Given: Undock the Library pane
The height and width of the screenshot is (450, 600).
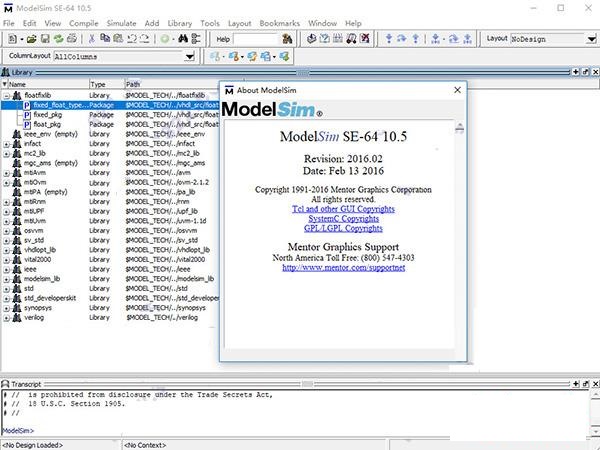Looking at the screenshot, I should click(585, 72).
